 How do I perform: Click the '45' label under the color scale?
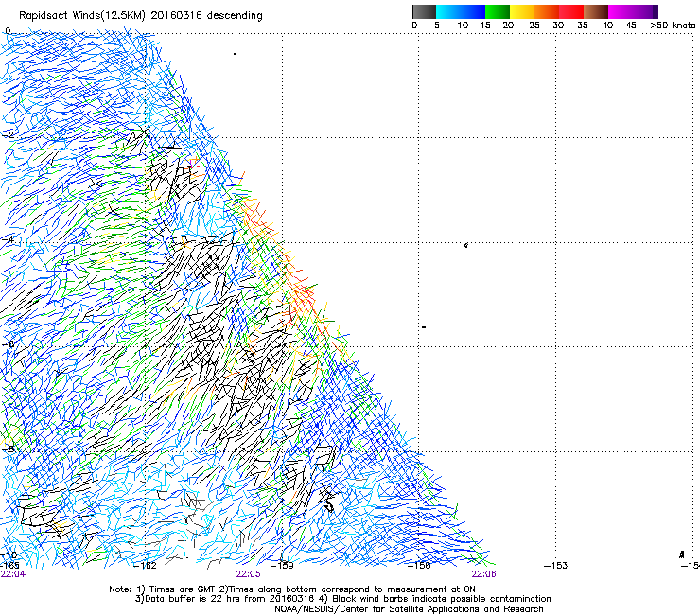coord(631,26)
